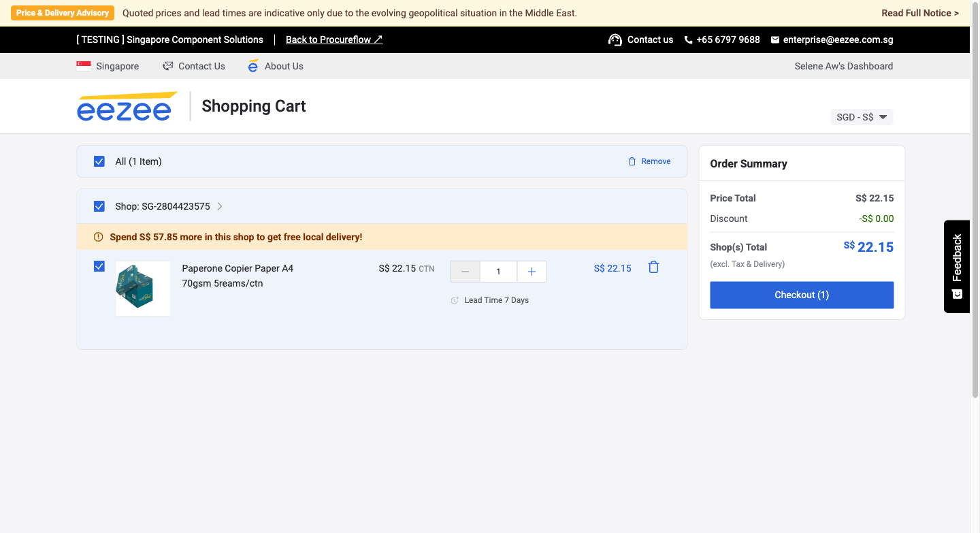Click phone number +65 6797 9688
The width and height of the screenshot is (980, 533).
(x=728, y=39)
